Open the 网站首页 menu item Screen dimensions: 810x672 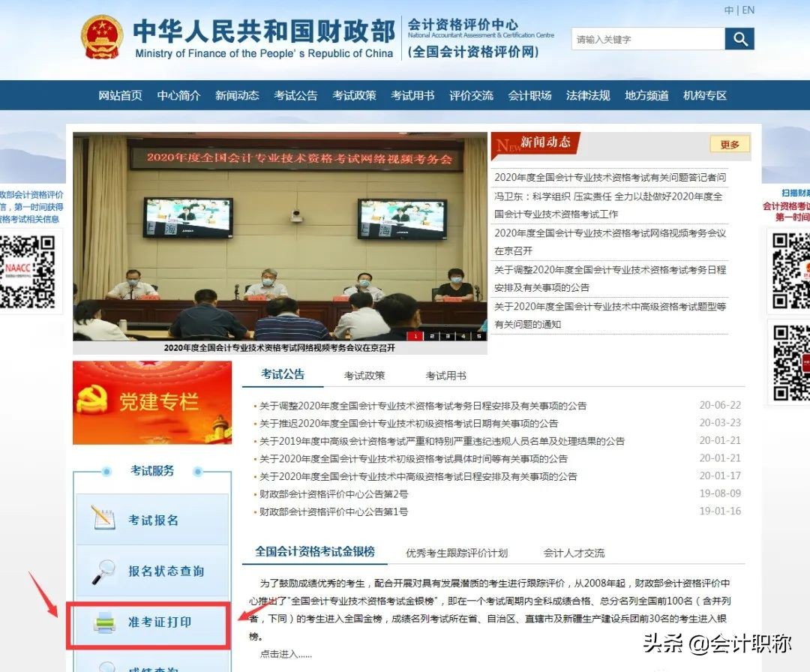click(119, 95)
